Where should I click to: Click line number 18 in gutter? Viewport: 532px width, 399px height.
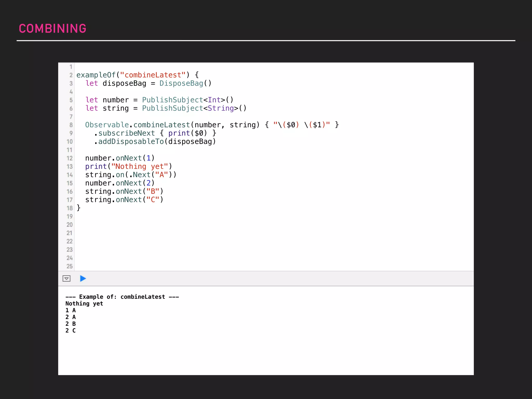click(69, 208)
